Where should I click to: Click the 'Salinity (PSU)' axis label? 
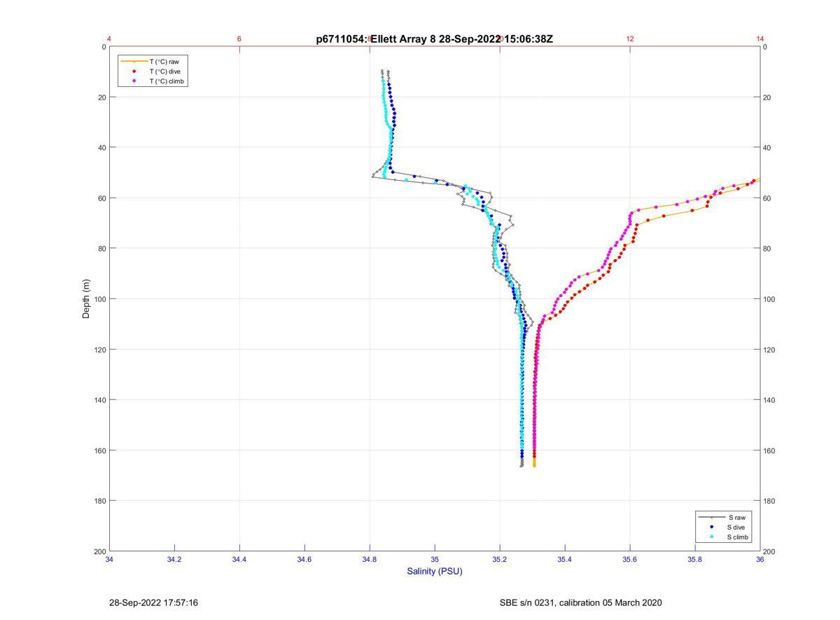point(435,571)
